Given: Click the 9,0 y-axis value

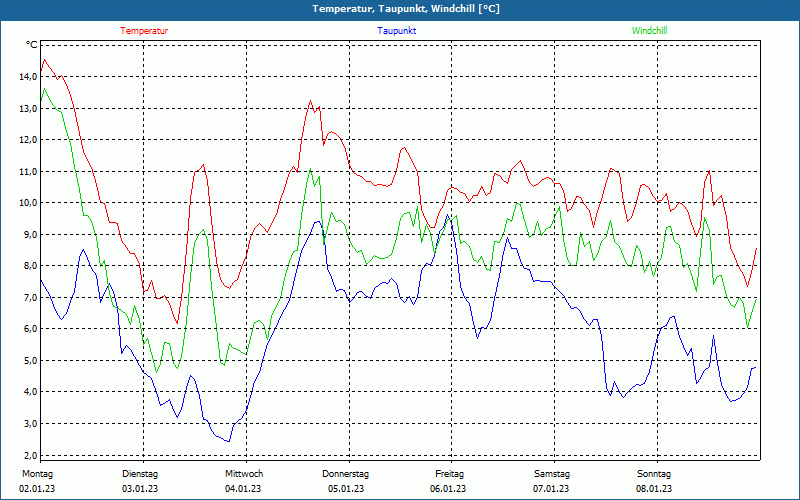Looking at the screenshot, I should [30, 234].
